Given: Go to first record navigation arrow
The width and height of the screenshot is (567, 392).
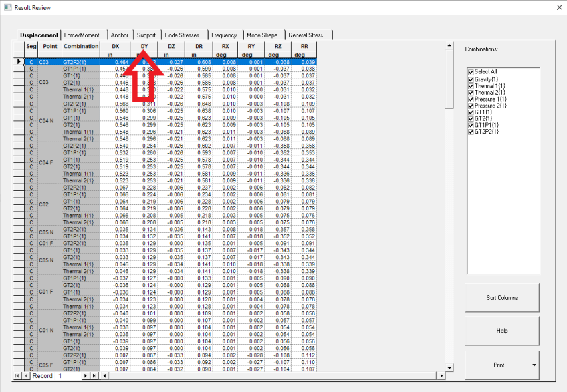Looking at the screenshot, I should [x=17, y=376].
